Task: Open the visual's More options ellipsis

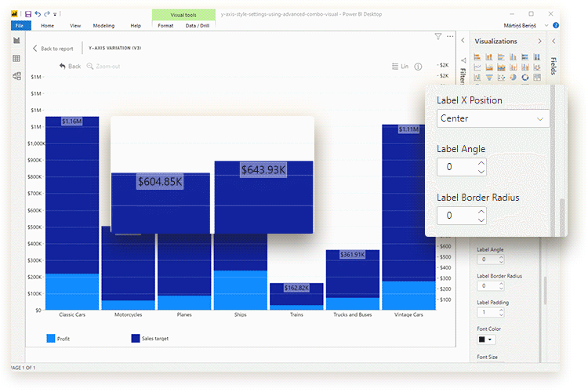Action: coord(450,36)
